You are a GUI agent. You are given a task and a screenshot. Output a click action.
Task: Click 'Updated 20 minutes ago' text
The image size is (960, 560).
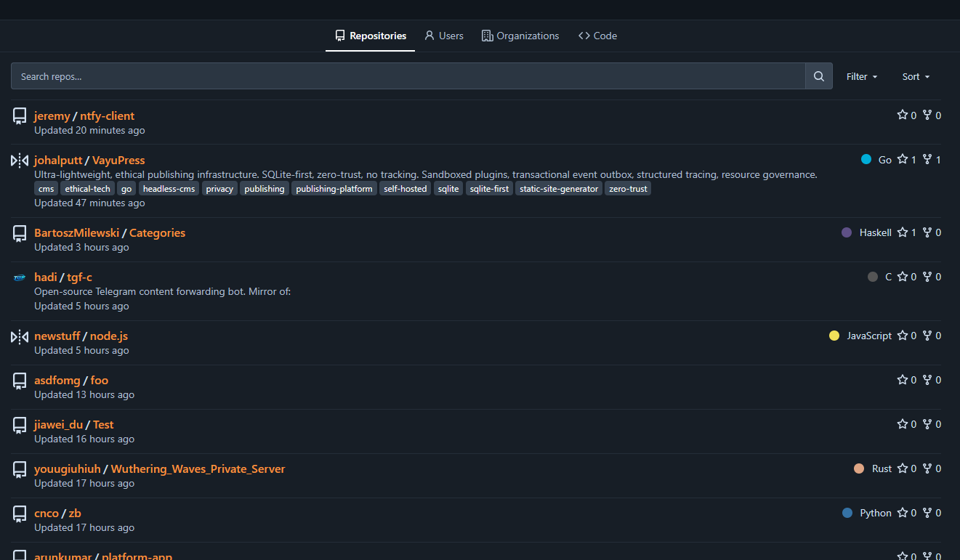coord(89,131)
